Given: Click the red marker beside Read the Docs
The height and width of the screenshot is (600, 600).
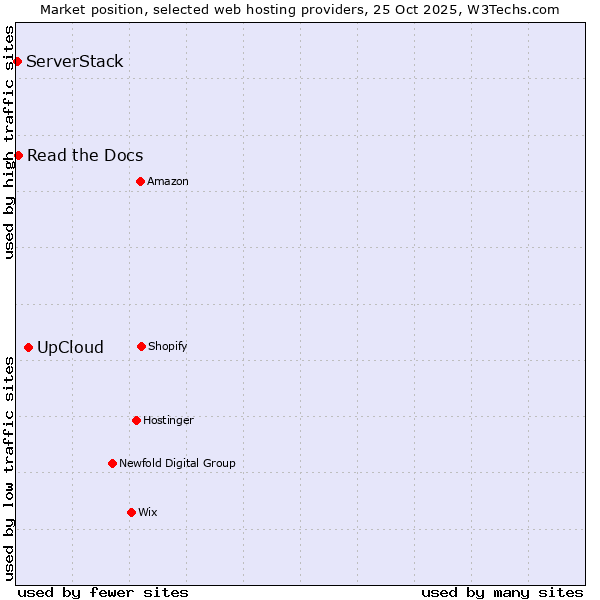Looking at the screenshot, I should pos(18,155).
